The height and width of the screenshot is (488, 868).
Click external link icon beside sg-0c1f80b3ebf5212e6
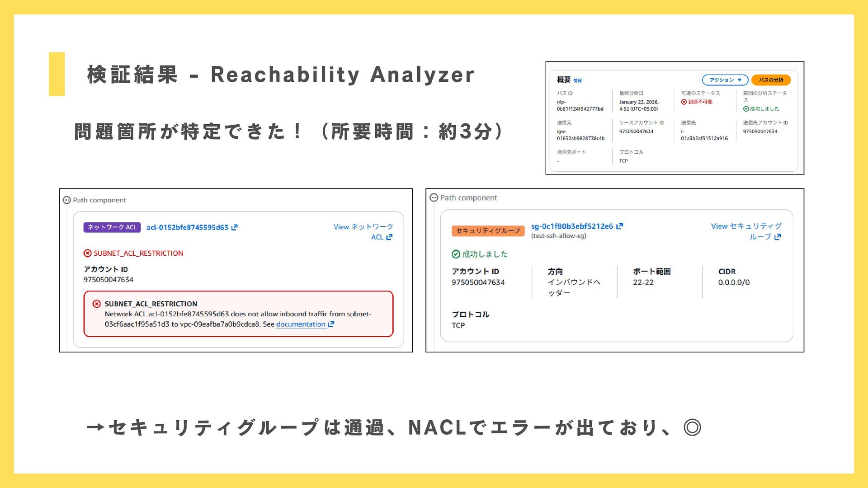(619, 226)
